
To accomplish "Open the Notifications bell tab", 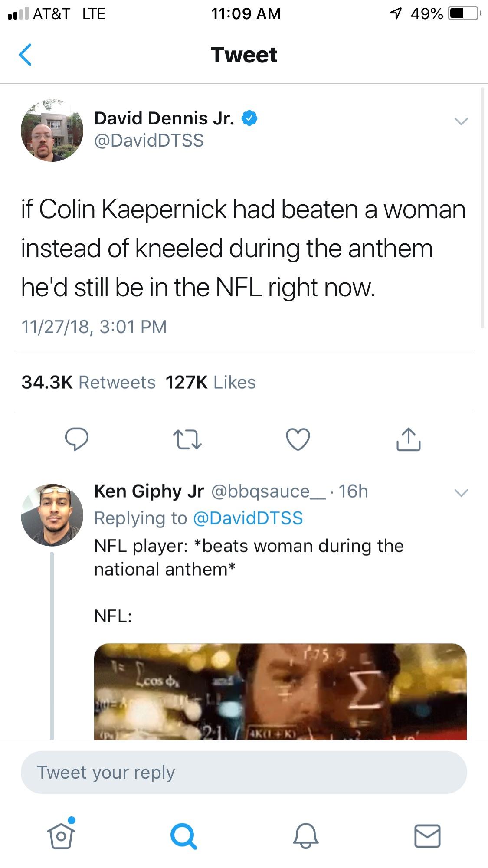I will tap(306, 835).
